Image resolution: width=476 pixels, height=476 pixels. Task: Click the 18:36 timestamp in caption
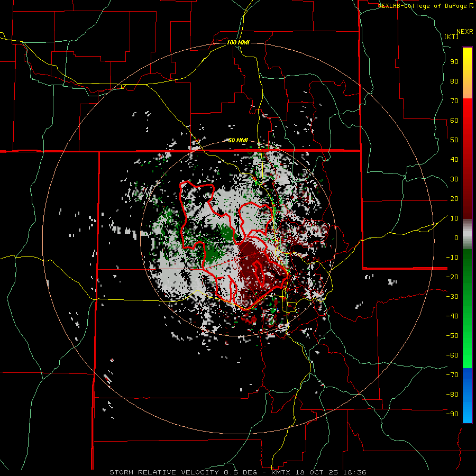354,472
